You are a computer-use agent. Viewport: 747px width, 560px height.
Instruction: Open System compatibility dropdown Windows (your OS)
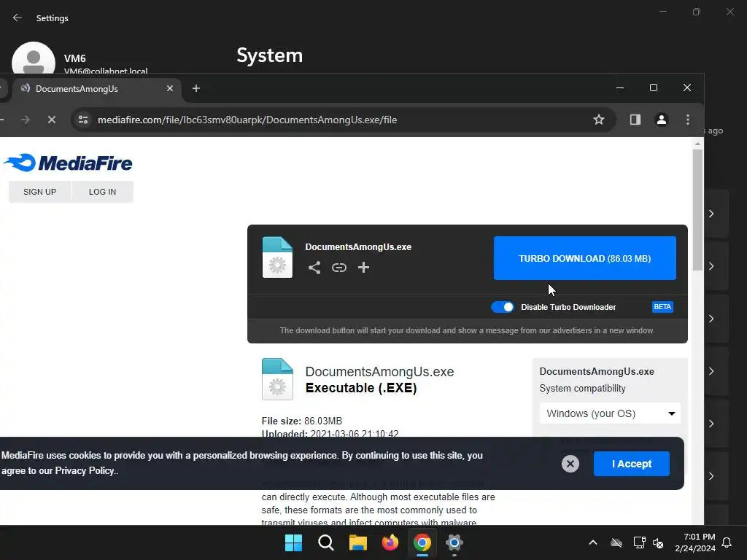coord(611,413)
